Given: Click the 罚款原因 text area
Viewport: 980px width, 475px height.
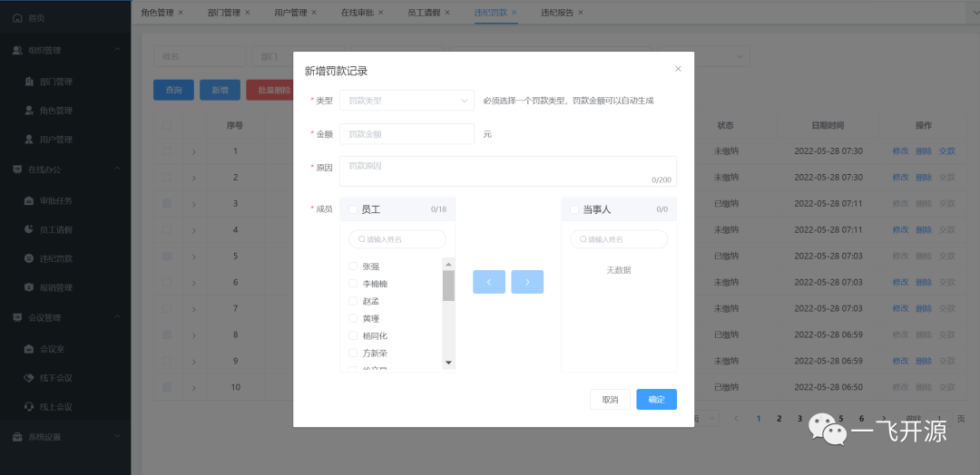Looking at the screenshot, I should coord(508,171).
